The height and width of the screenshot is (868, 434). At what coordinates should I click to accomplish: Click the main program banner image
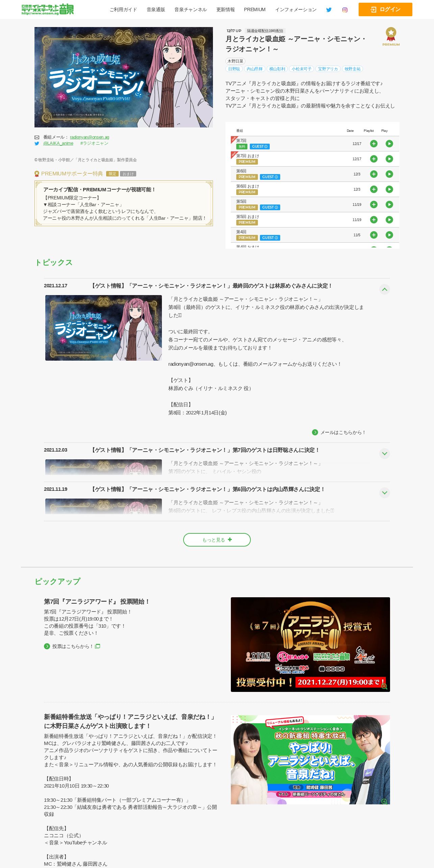coord(124,77)
